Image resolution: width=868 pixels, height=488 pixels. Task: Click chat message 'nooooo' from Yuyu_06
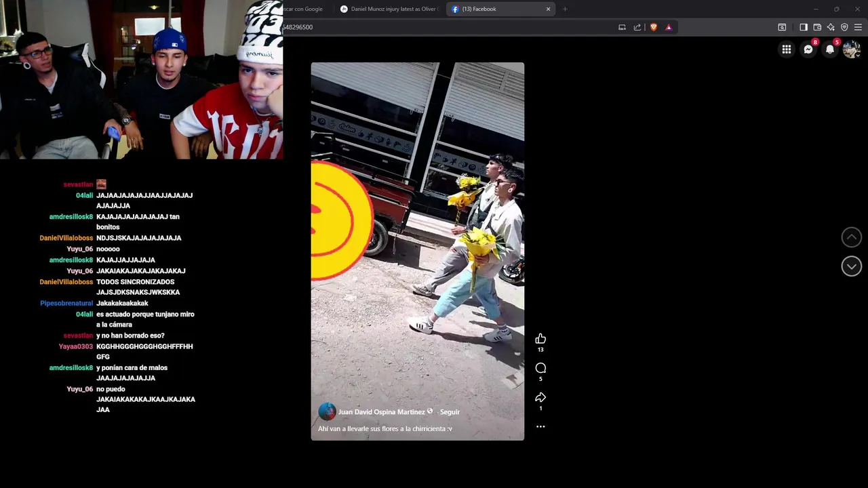pos(108,249)
